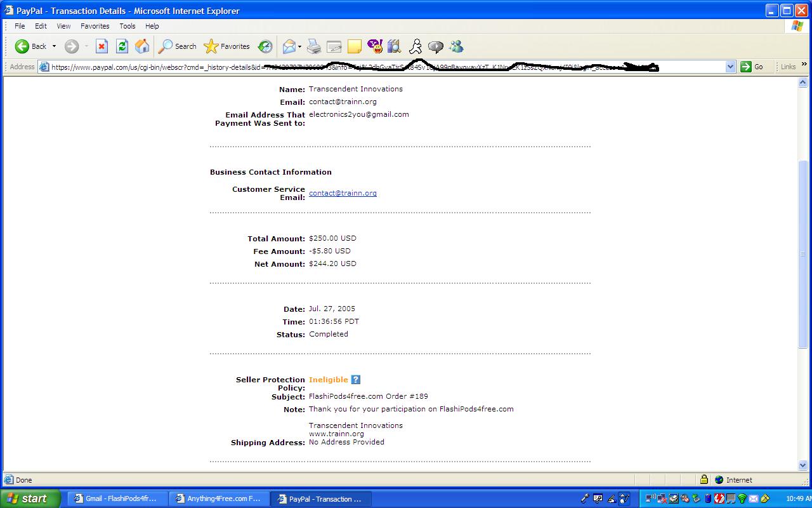Go back using the Back arrow button
Screen dimensions: 812x508
coord(31,46)
